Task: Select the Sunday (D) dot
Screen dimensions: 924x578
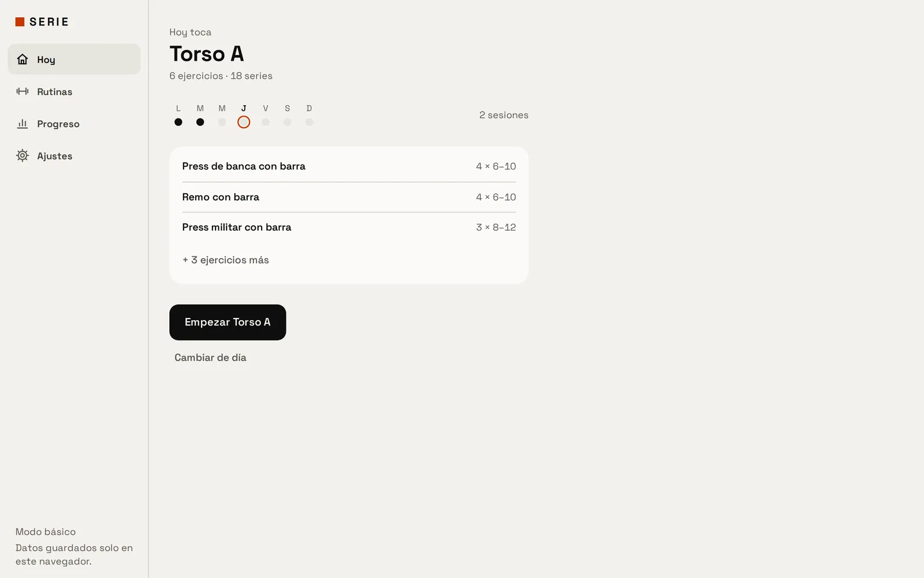Action: click(310, 122)
